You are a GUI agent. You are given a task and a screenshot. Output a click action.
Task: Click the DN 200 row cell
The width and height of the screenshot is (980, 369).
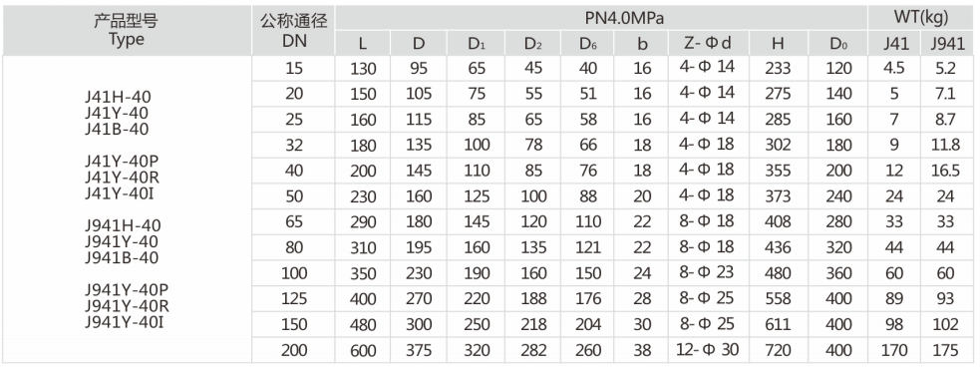pyautogui.click(x=294, y=350)
